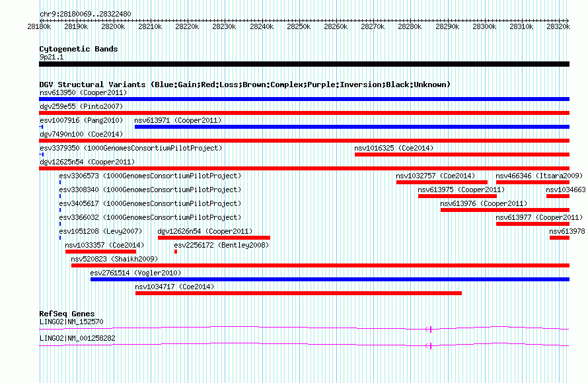Open esv3366032 variant label

[x=150, y=217]
